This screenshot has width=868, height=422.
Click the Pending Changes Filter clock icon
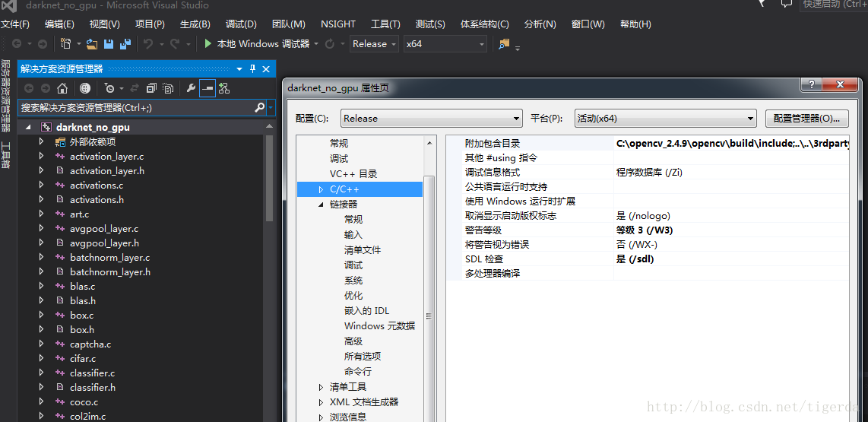click(109, 88)
